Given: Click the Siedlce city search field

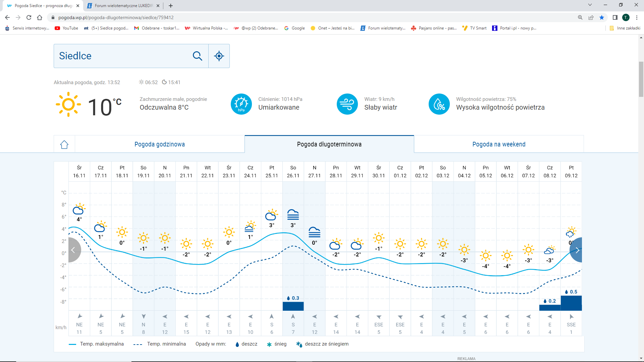Looking at the screenshot, I should tap(122, 56).
